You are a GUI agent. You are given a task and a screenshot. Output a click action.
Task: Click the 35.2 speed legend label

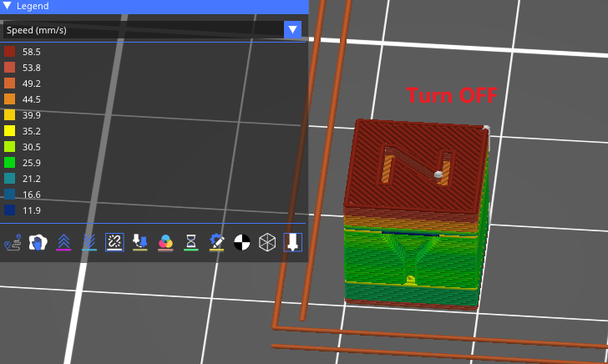(x=32, y=131)
